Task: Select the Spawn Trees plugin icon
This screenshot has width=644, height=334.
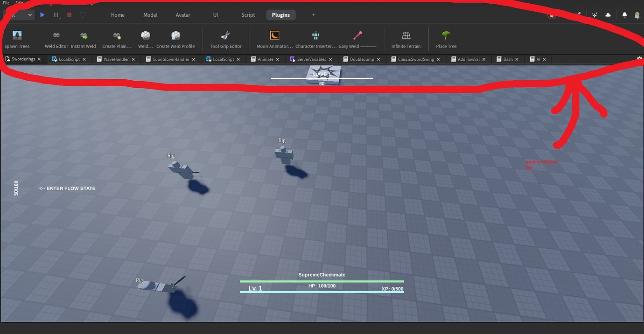Action: [17, 35]
